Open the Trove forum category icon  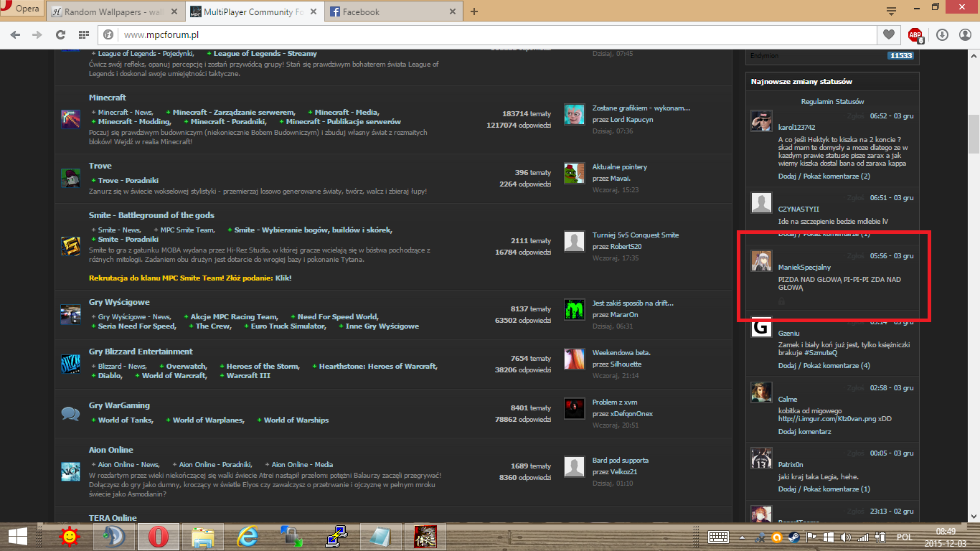pyautogui.click(x=70, y=177)
